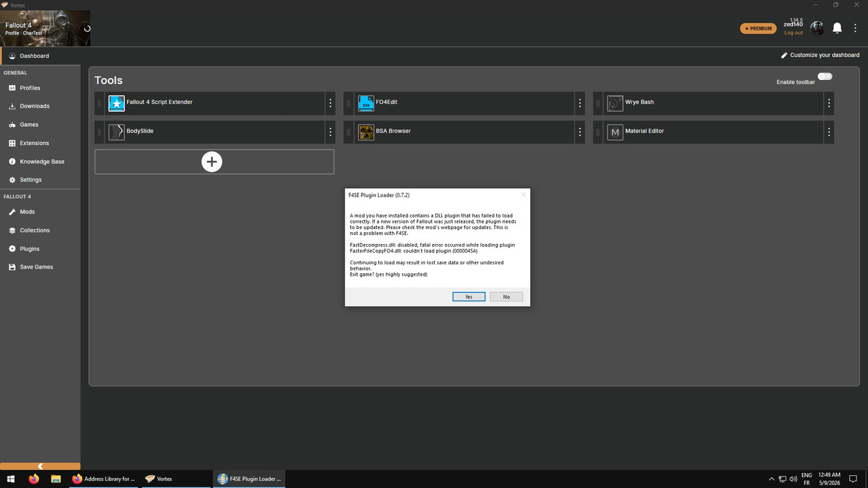The width and height of the screenshot is (868, 488).
Task: Click the BodySlide tool icon
Action: pyautogui.click(x=117, y=132)
